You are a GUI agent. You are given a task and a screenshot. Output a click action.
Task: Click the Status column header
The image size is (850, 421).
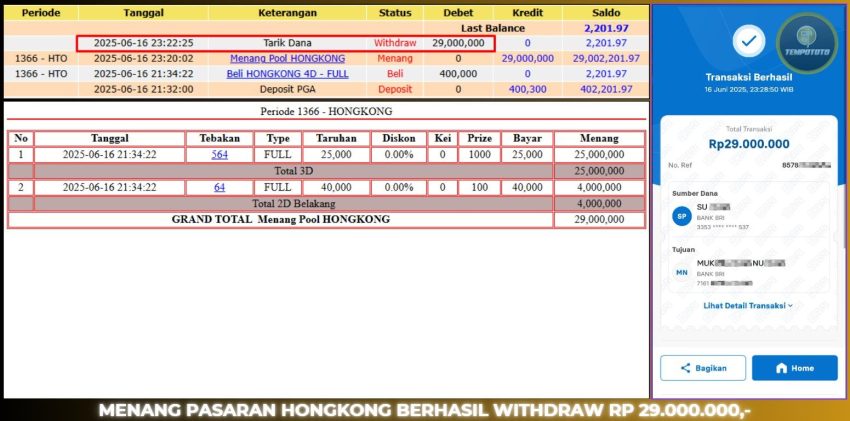(x=395, y=13)
